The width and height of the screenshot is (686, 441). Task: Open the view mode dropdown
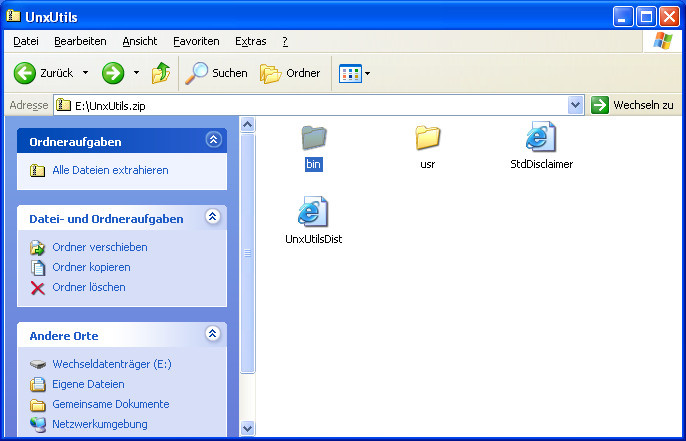click(x=355, y=73)
